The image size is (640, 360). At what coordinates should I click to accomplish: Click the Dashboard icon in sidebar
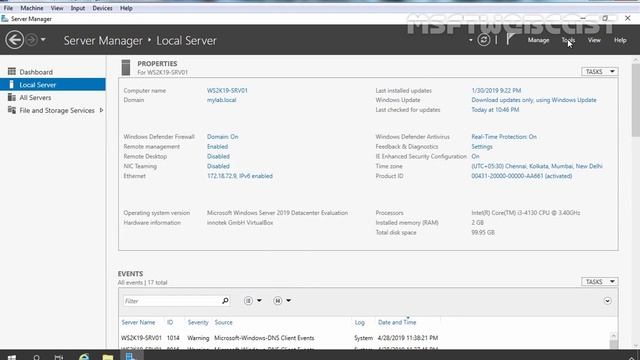tap(12, 71)
